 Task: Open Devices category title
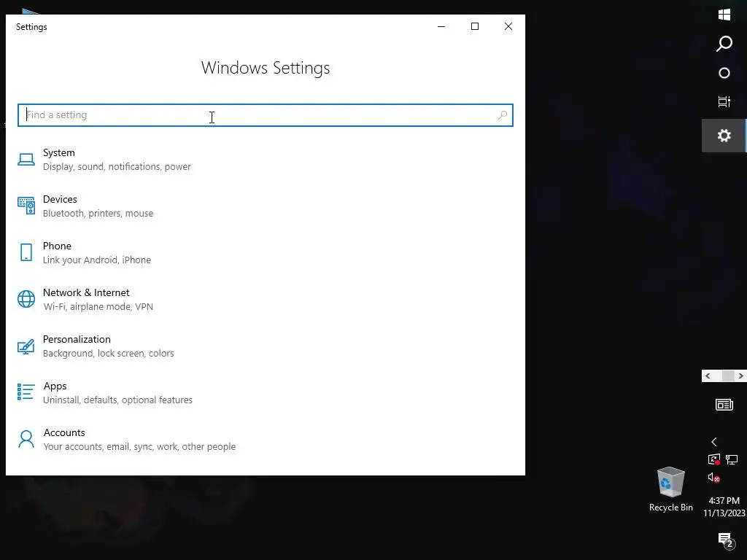[x=60, y=199]
